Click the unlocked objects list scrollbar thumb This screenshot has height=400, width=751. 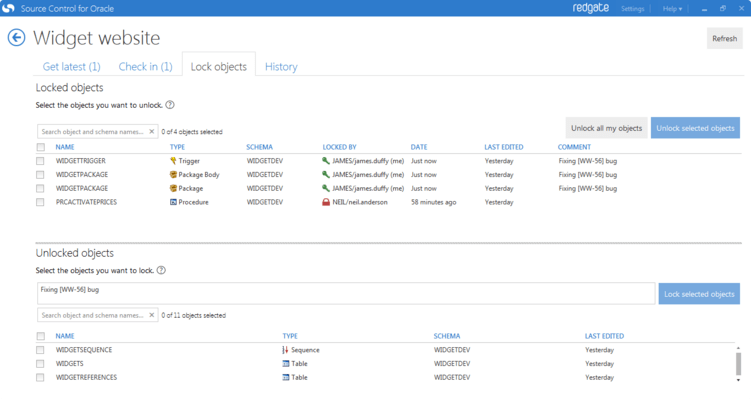pyautogui.click(x=738, y=364)
